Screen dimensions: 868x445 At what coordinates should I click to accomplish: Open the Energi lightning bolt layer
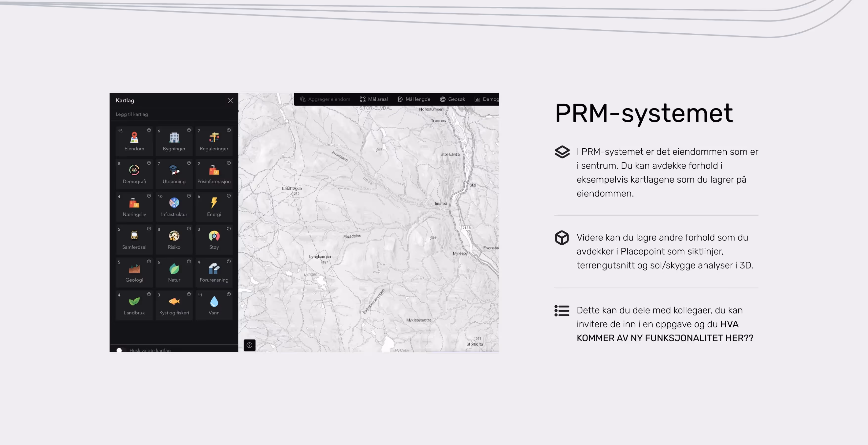pos(214,203)
